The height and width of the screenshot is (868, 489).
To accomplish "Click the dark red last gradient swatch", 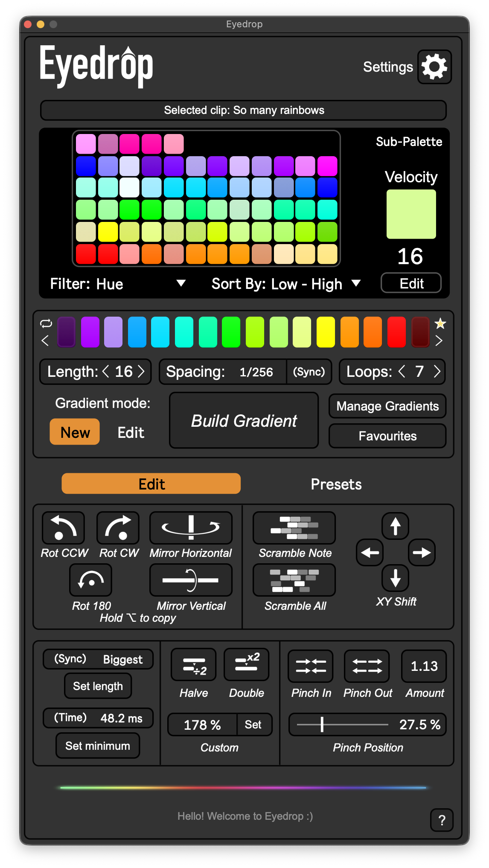I will click(420, 332).
